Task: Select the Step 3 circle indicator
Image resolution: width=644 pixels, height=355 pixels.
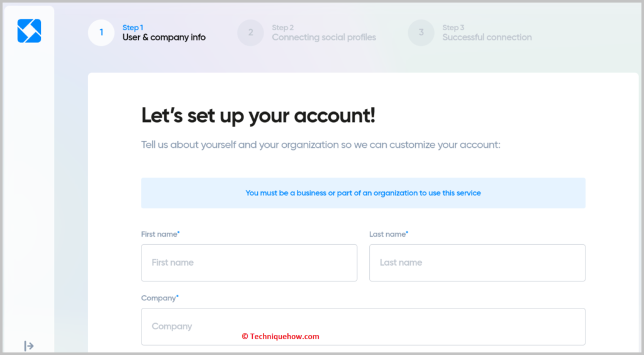Action: 421,33
